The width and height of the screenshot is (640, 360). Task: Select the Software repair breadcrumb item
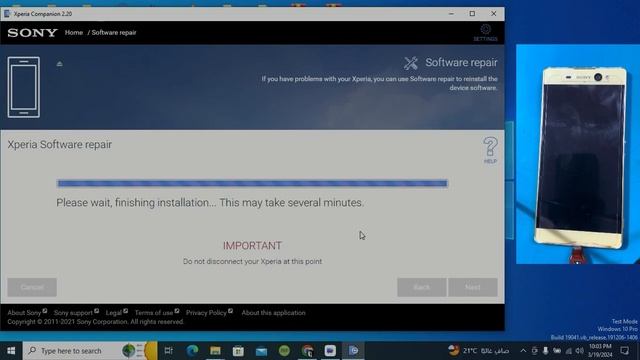(114, 33)
